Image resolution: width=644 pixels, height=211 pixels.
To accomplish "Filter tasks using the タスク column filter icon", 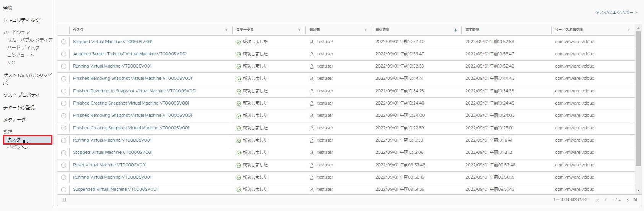I will pos(226,30).
